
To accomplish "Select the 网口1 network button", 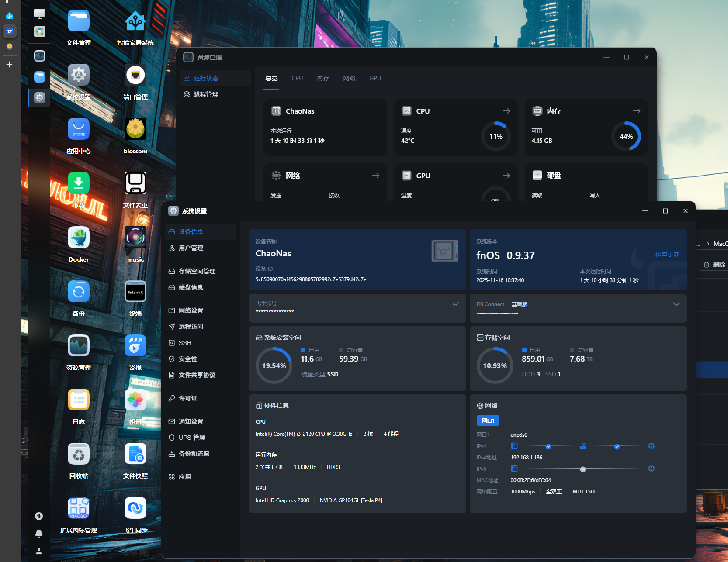I will tap(488, 421).
